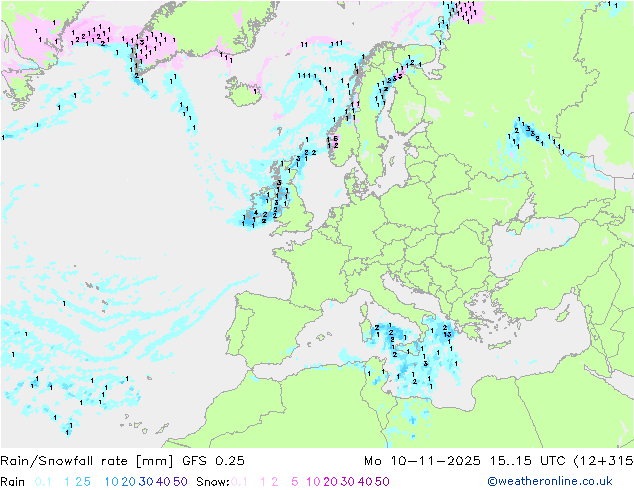
Task: Pick the Snow legend value 50
Action: click(x=382, y=482)
